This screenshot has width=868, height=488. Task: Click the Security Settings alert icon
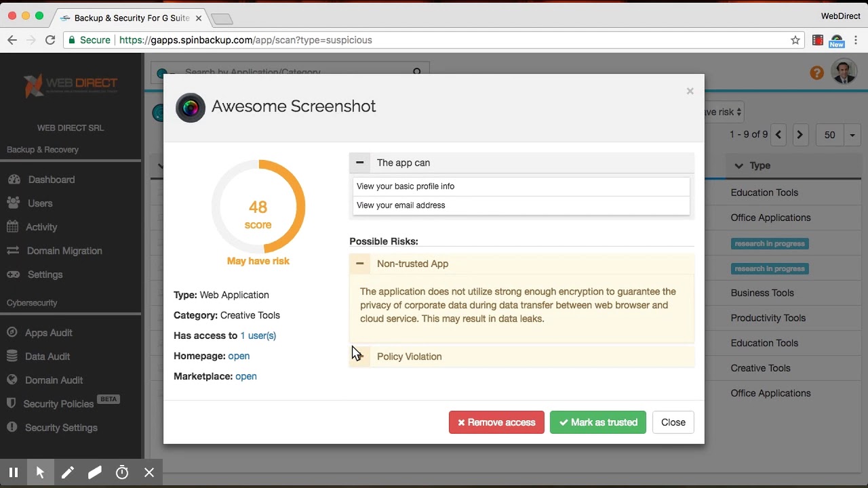(12, 427)
